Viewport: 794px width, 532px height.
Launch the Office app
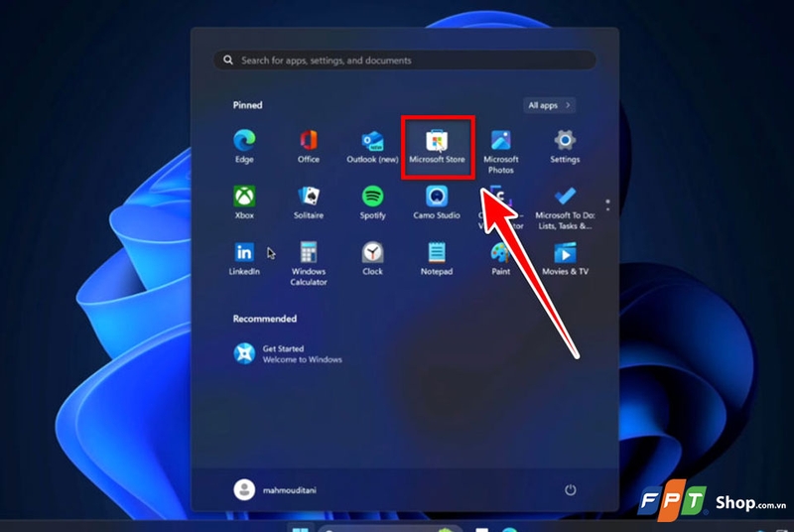(x=309, y=146)
